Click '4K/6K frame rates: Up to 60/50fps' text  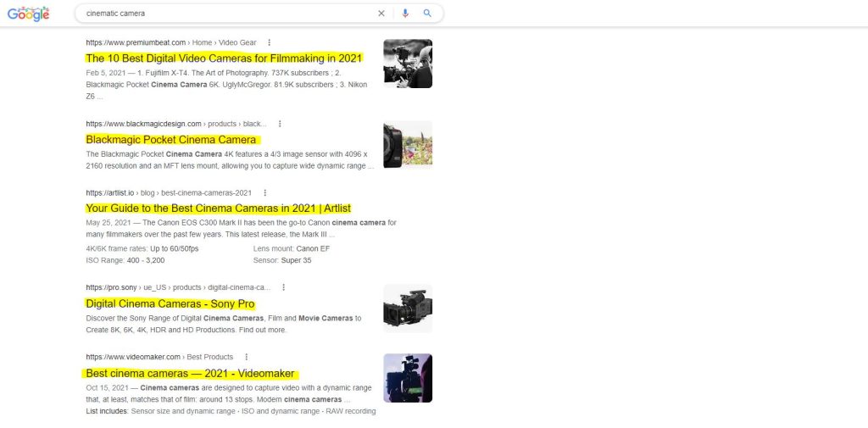click(x=142, y=249)
